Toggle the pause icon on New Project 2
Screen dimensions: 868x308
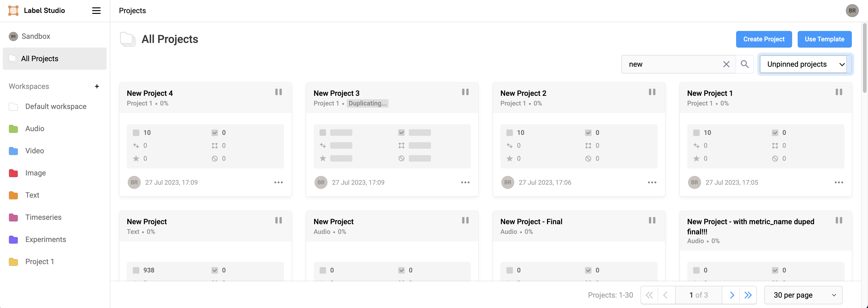coord(652,92)
